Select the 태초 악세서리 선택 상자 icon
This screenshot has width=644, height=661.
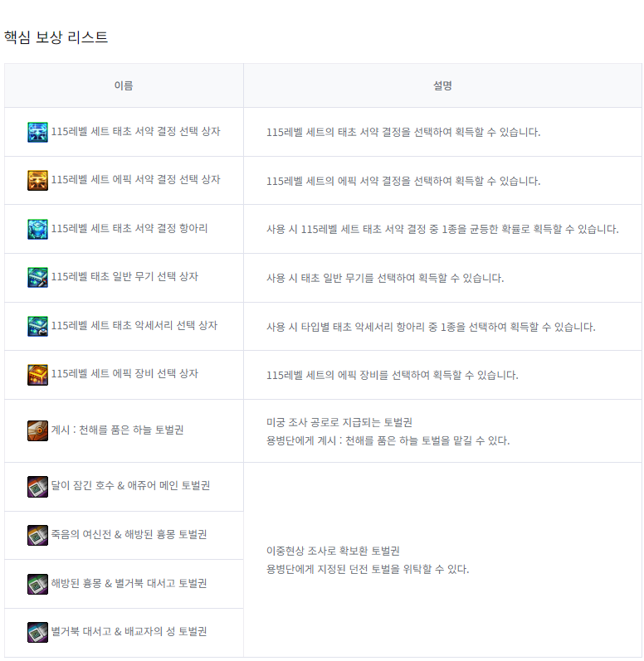(37, 326)
